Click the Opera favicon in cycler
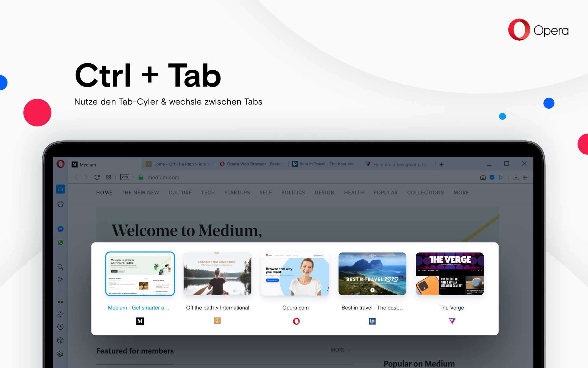588x368 pixels. point(296,321)
